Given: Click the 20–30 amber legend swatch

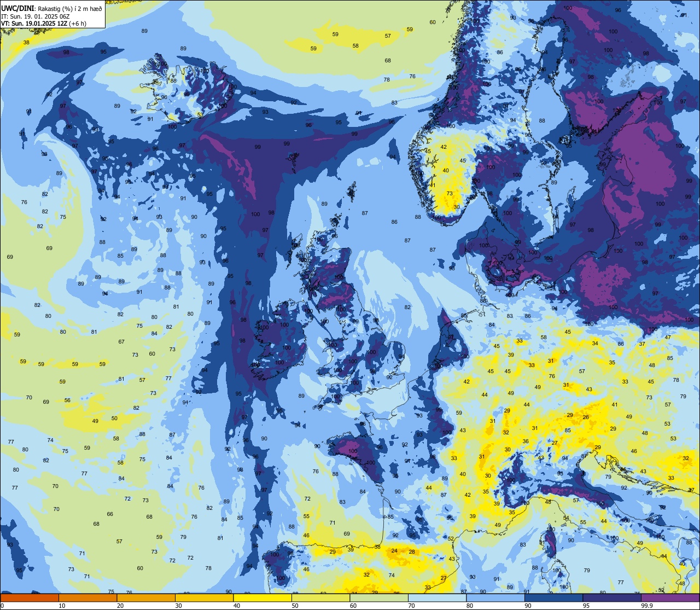Looking at the screenshot, I should point(146,597).
